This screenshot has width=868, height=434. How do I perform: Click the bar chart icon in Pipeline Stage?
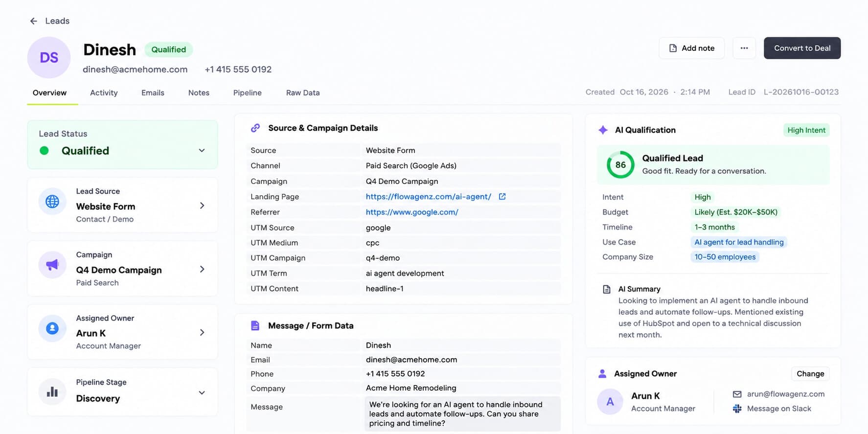(x=52, y=392)
